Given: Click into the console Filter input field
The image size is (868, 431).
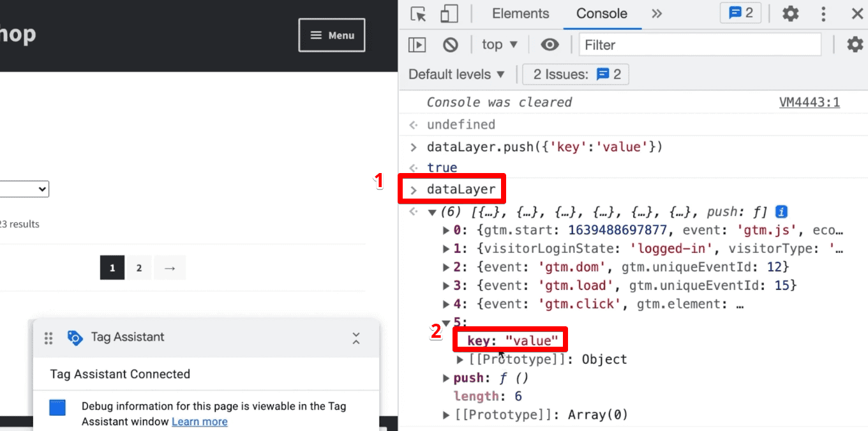Looking at the screenshot, I should coord(699,44).
